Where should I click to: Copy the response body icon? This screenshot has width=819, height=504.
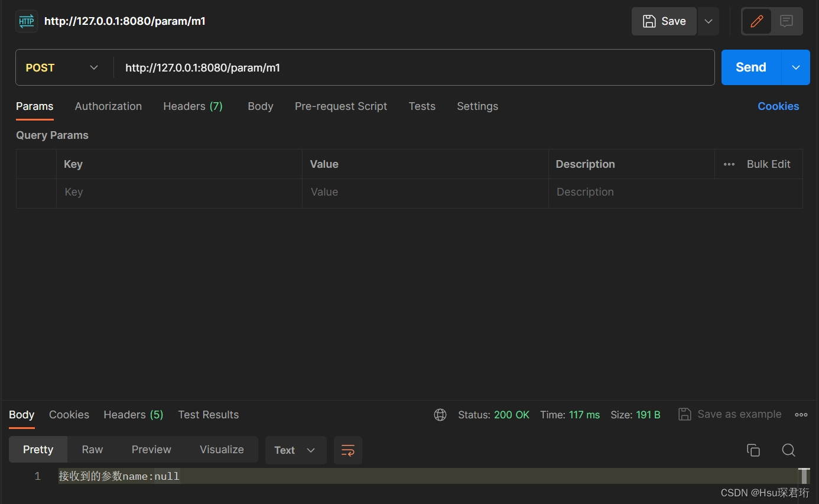coord(753,450)
